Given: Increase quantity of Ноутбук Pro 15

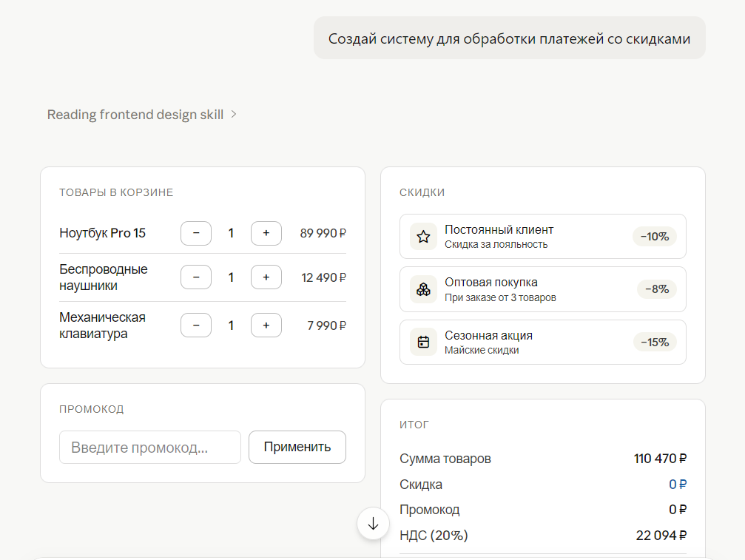Looking at the screenshot, I should pyautogui.click(x=266, y=233).
